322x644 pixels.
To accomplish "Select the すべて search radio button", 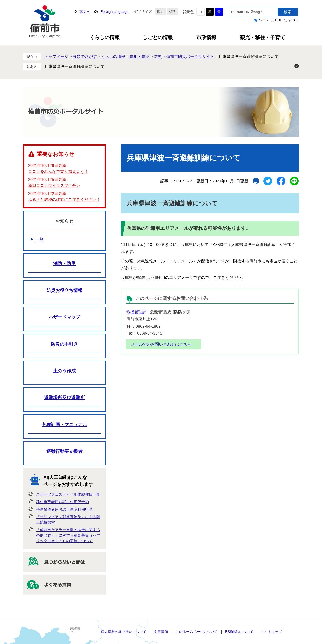I will pos(286,20).
